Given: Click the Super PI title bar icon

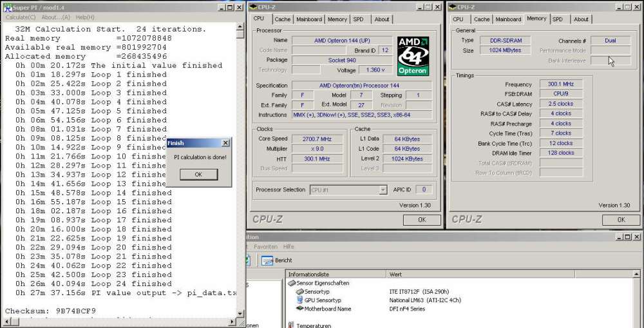Looking at the screenshot, I should pyautogui.click(x=7, y=7).
